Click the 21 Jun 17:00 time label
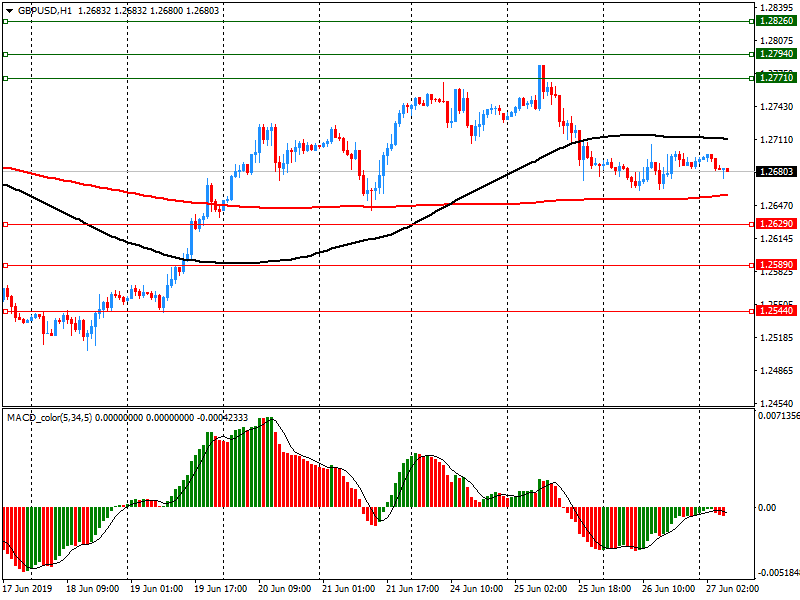Screen dimensions: 800x600 [412, 588]
